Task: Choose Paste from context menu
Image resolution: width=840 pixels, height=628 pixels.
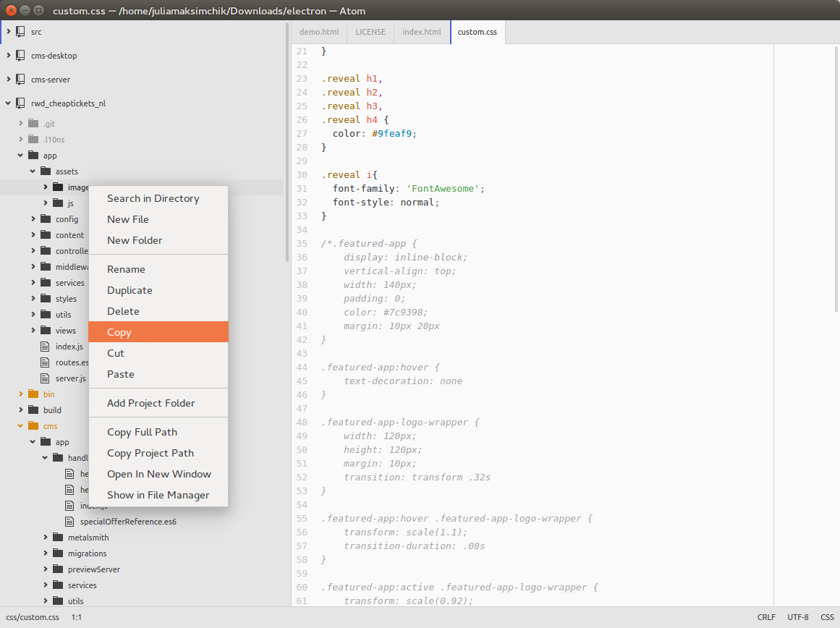Action: [x=158, y=374]
